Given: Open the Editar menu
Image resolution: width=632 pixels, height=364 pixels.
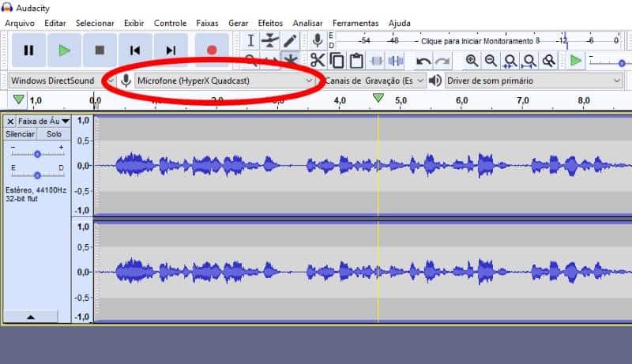Looking at the screenshot, I should 55,24.
